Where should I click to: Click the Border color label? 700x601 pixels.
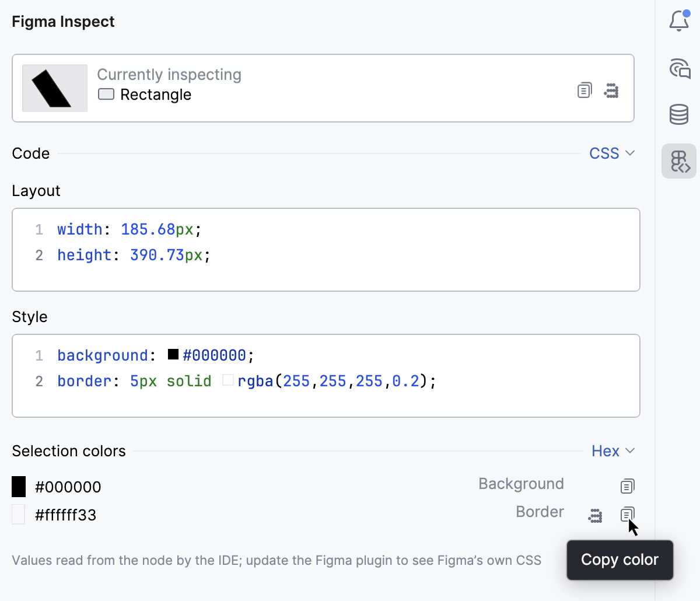[540, 512]
